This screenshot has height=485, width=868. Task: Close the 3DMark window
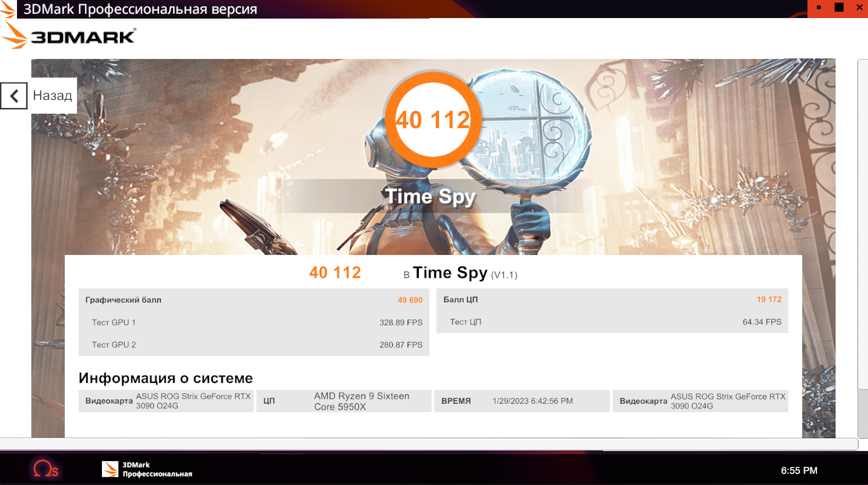tap(860, 7)
